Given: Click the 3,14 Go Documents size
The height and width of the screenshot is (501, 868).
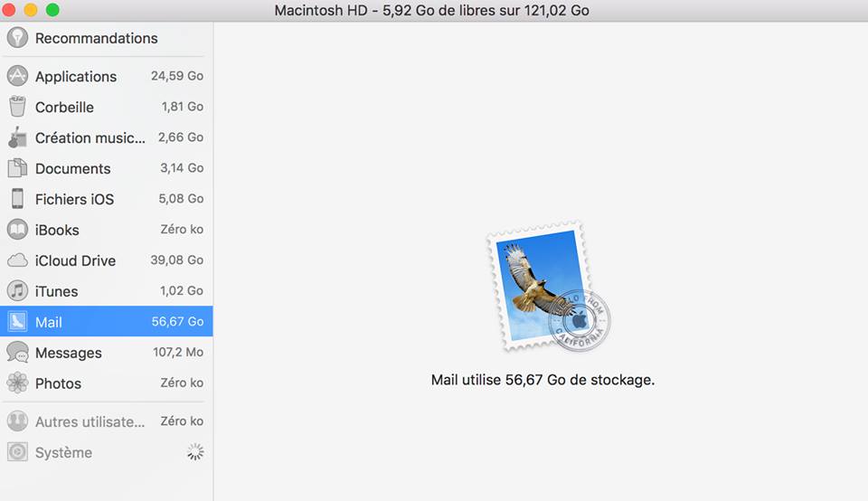Looking at the screenshot, I should click(x=182, y=167).
